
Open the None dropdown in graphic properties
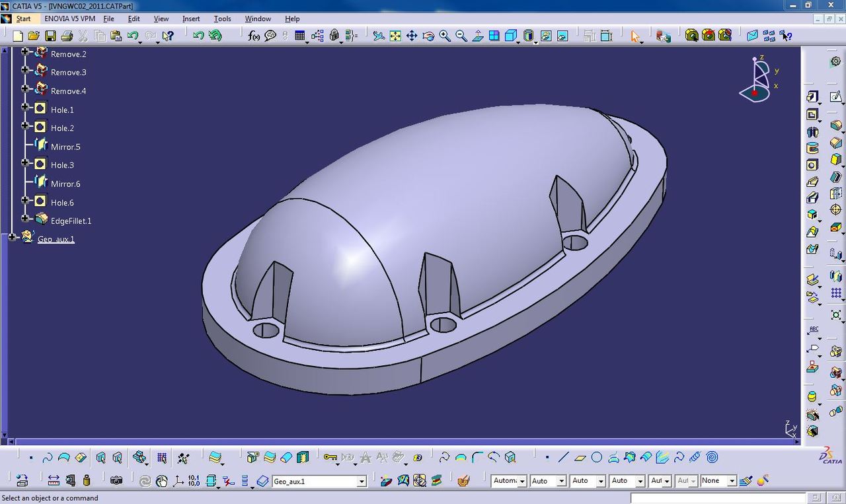(732, 482)
